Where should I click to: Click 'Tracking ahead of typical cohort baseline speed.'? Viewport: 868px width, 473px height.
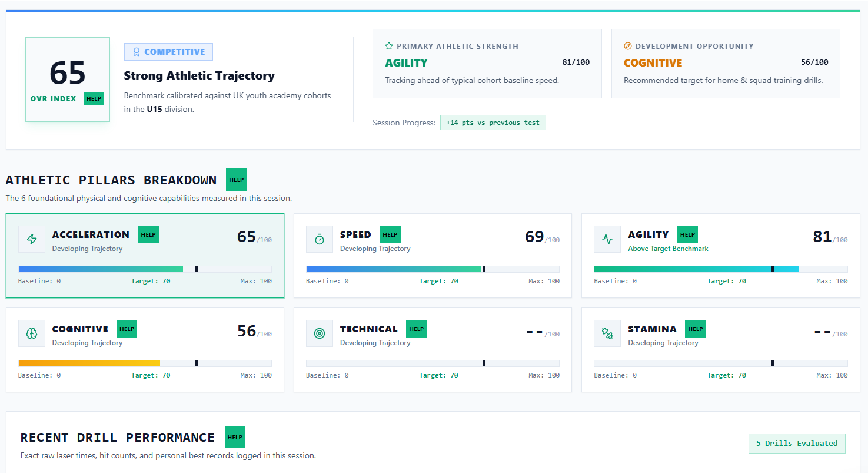click(472, 80)
